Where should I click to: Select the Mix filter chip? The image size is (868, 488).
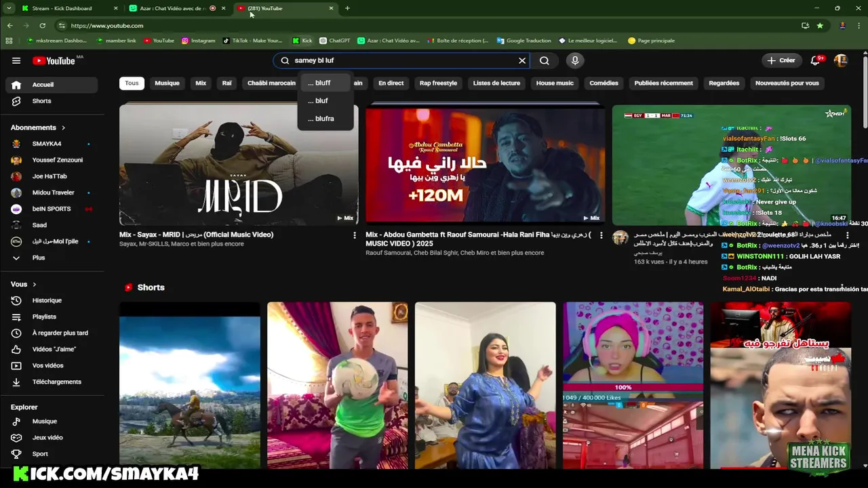tap(201, 83)
